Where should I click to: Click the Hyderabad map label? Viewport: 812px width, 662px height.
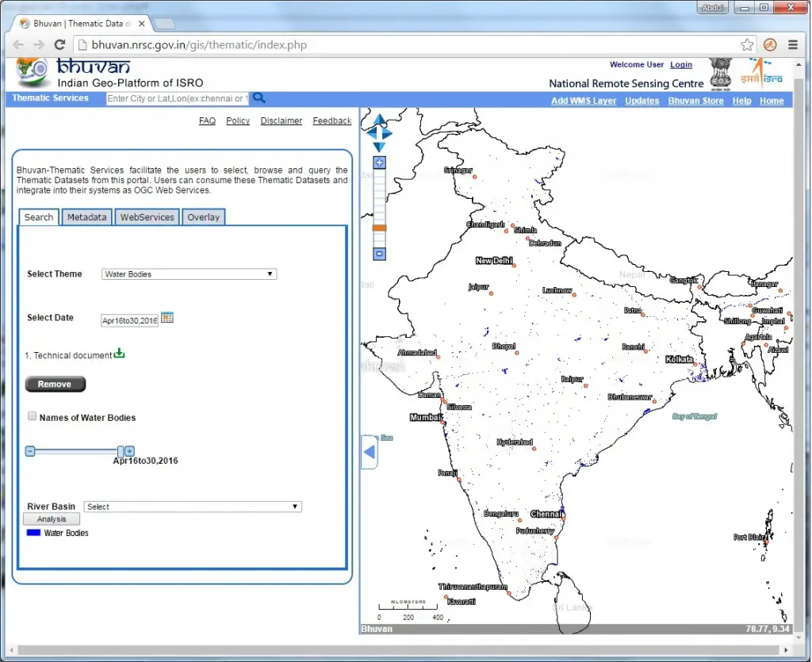click(x=514, y=442)
